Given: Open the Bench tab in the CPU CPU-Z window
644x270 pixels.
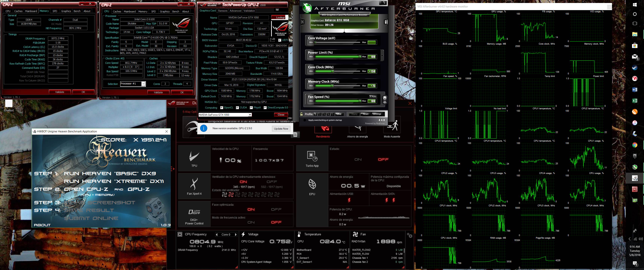Looking at the screenshot, I should coord(175,11).
